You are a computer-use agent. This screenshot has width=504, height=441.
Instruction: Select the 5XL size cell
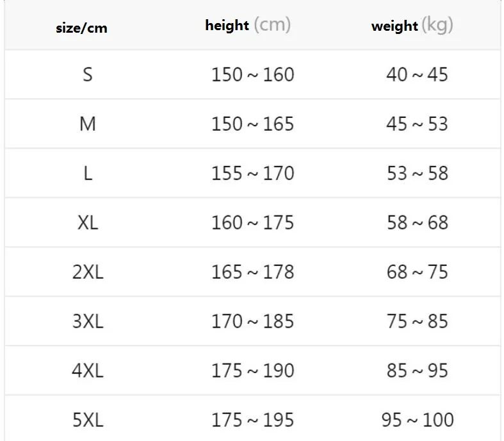click(x=88, y=420)
